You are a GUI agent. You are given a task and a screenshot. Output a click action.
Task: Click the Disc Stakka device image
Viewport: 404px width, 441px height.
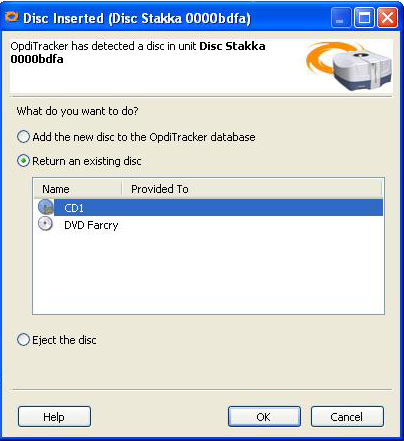(349, 66)
